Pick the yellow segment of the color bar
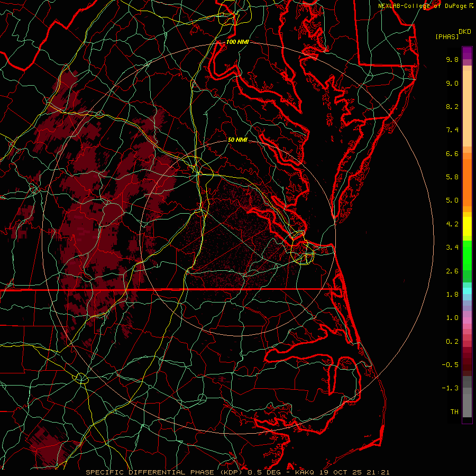This screenshot has width=476, height=476. [x=467, y=226]
